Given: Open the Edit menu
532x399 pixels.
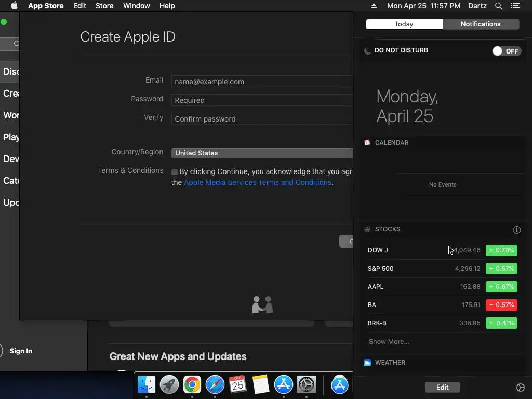Looking at the screenshot, I should pyautogui.click(x=79, y=6).
